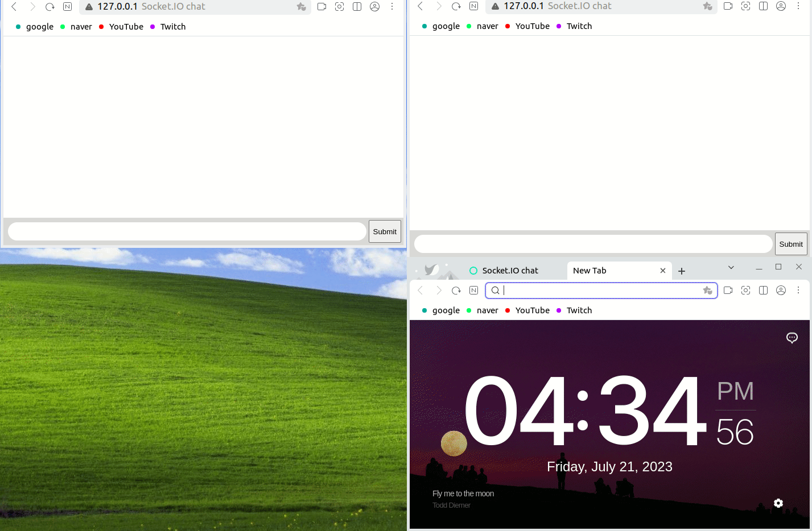Open settings gear on New Tab page
The width and height of the screenshot is (812, 531).
778,503
